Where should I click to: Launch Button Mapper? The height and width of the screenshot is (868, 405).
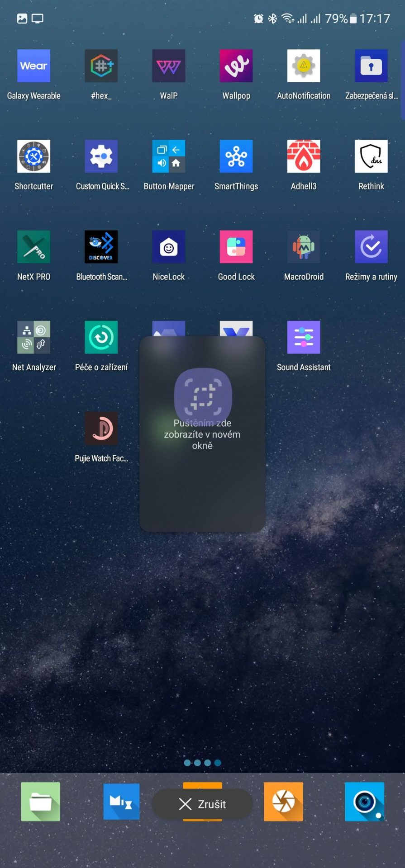pos(168,156)
